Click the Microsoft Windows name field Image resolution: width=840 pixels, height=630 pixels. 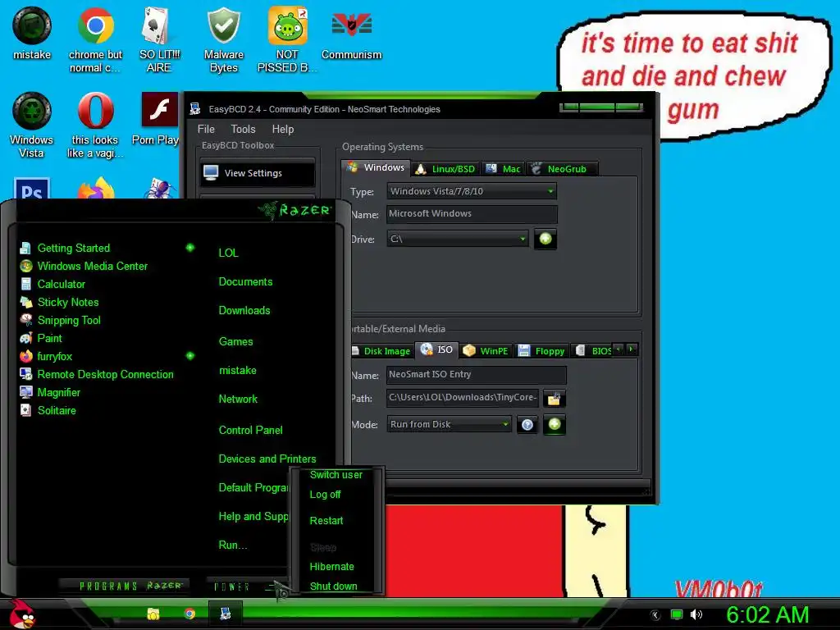pos(472,214)
